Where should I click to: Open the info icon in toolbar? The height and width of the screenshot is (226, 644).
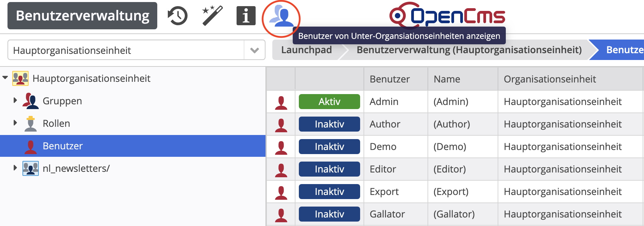coord(246,16)
